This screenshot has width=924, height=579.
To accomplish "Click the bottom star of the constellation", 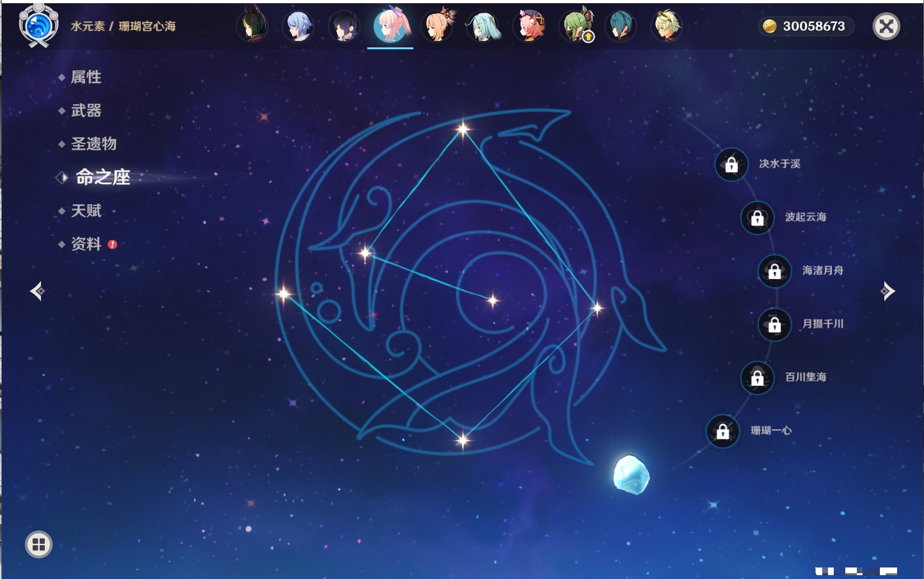I will (463, 440).
